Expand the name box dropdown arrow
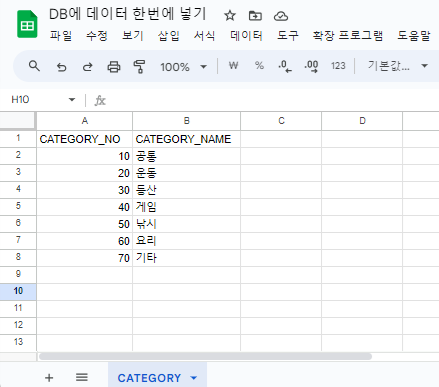439x387 pixels. tap(72, 100)
